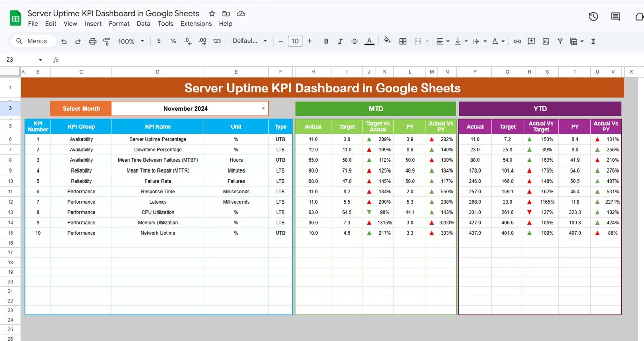Click the Print icon
The image size is (644, 341).
(x=93, y=41)
